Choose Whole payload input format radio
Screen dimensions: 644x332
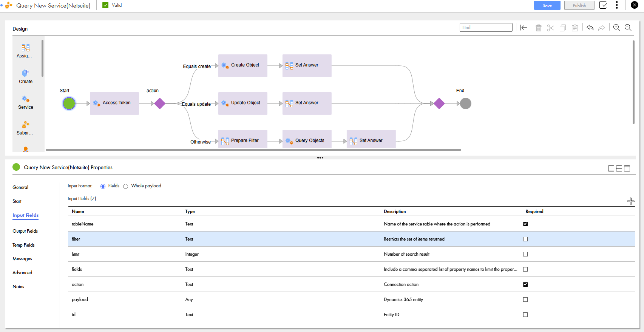[x=125, y=186]
